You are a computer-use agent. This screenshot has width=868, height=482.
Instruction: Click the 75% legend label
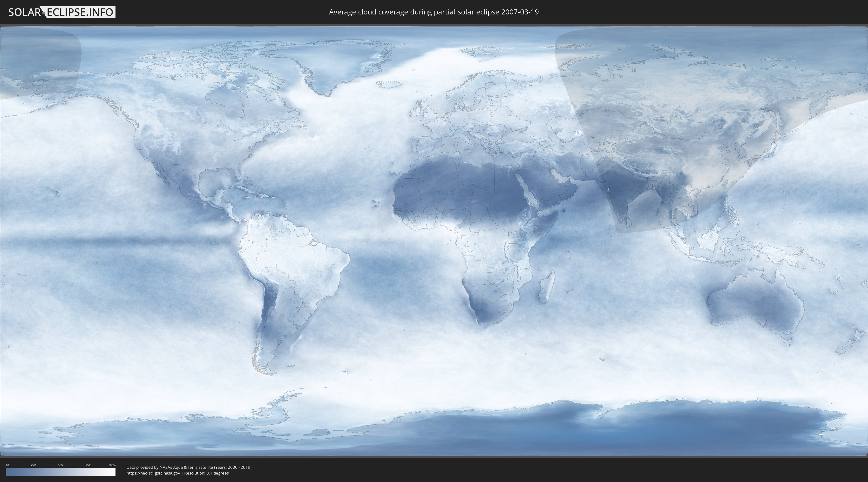pos(88,465)
